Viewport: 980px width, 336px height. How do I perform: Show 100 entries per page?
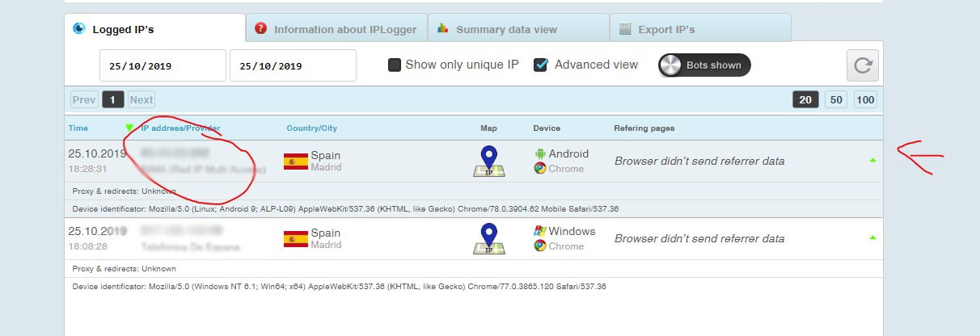click(865, 100)
